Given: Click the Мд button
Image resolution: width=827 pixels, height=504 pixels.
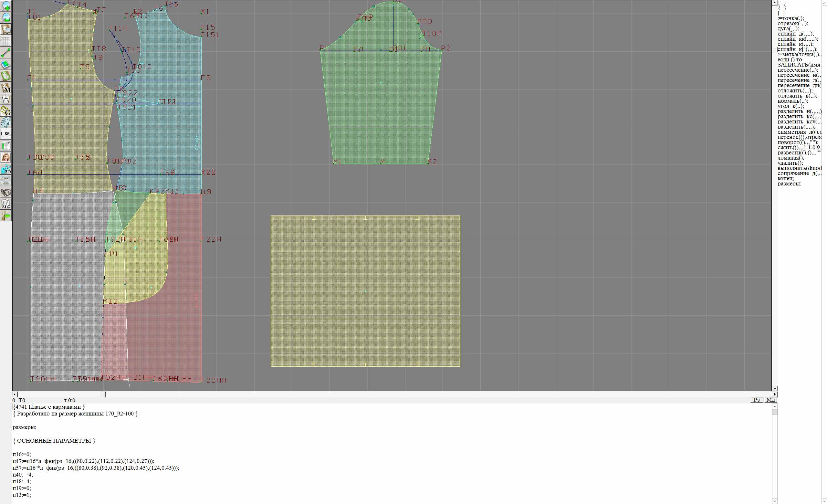Looking at the screenshot, I should point(770,400).
